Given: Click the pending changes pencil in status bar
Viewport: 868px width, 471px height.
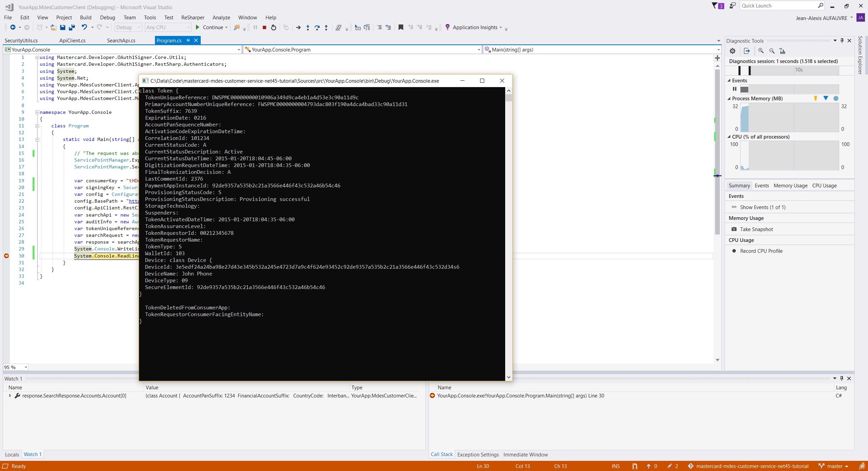Looking at the screenshot, I should click(x=670, y=466).
